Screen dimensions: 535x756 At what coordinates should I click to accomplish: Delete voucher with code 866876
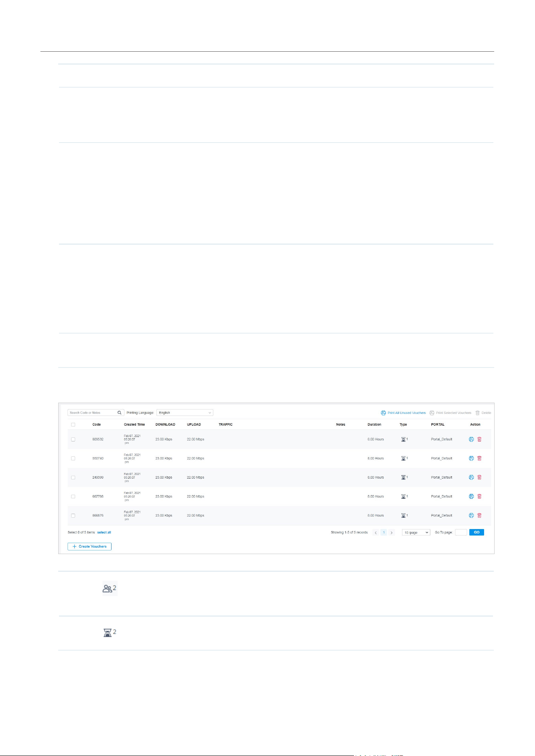click(480, 515)
